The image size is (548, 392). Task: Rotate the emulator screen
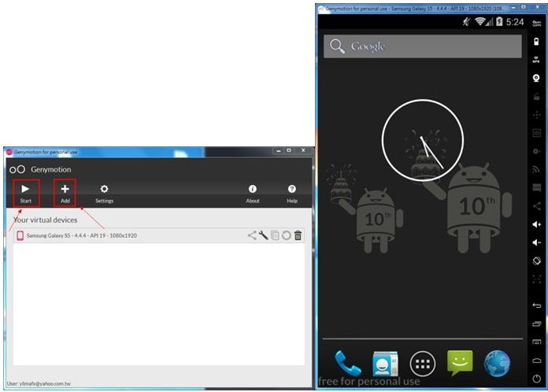[x=536, y=261]
